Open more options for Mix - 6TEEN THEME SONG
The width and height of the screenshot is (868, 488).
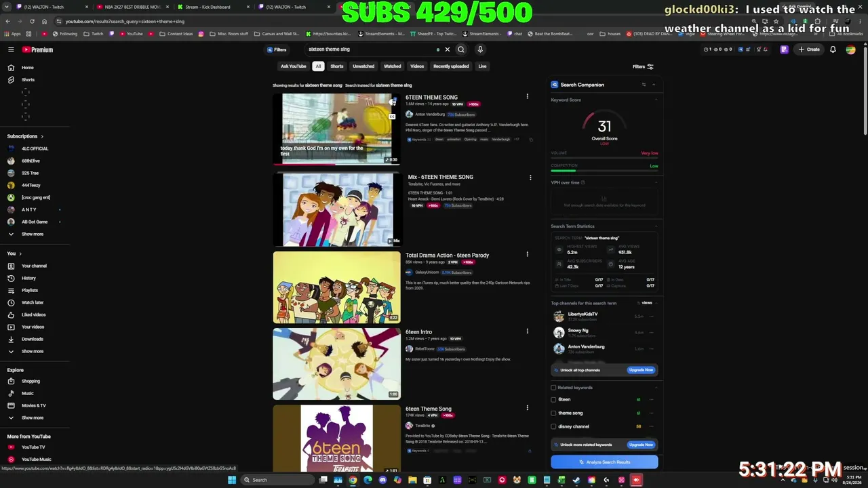pyautogui.click(x=530, y=178)
